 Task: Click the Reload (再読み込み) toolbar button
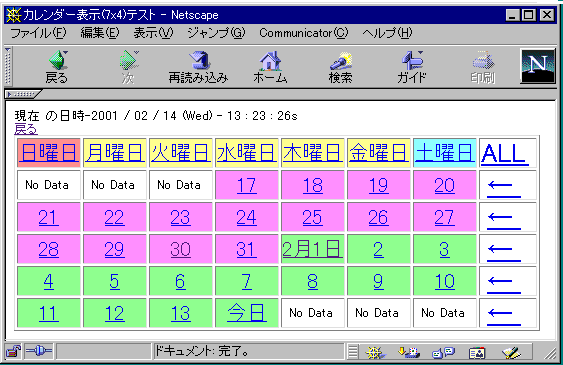[199, 66]
